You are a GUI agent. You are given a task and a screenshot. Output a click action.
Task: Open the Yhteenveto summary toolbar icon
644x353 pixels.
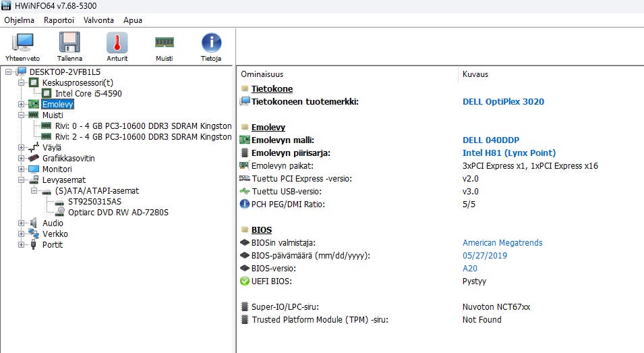tap(22, 43)
